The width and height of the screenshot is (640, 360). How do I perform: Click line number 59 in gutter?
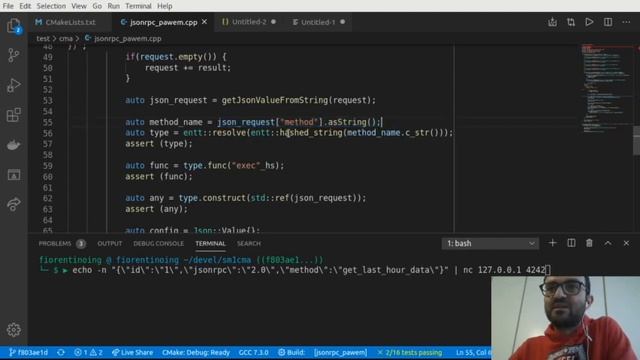point(47,166)
